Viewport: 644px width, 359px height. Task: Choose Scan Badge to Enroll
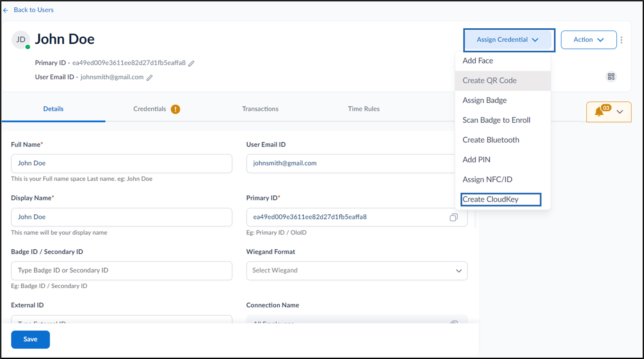tap(503, 120)
